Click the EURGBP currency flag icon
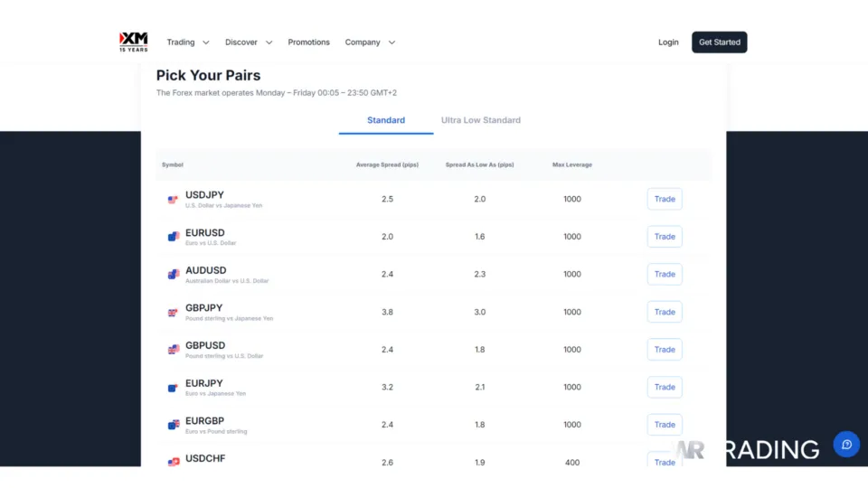Viewport: 868px width, 488px height. click(173, 425)
